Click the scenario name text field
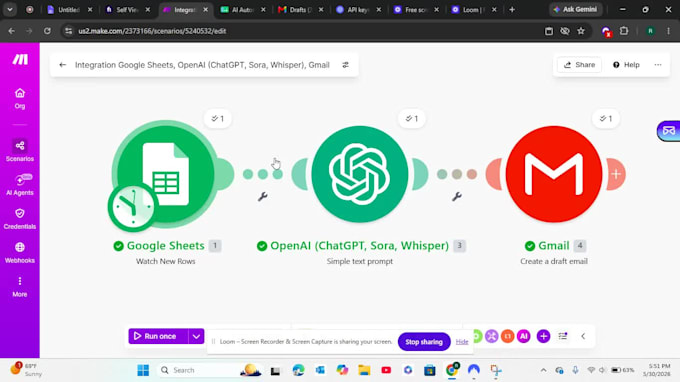 point(202,65)
